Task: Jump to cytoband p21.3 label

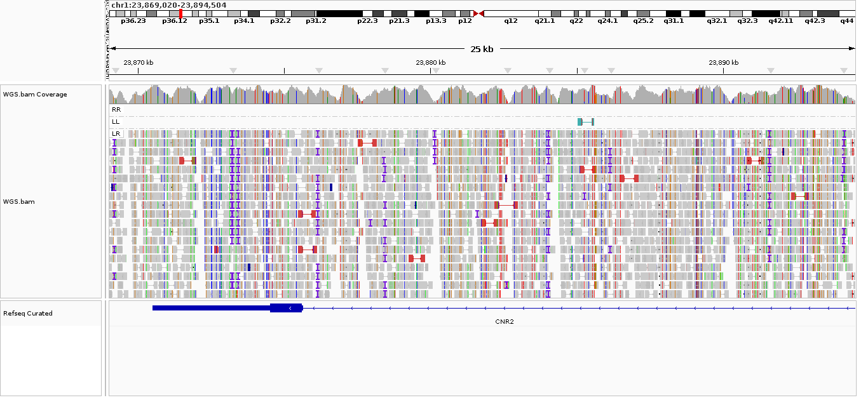Action: pos(399,21)
